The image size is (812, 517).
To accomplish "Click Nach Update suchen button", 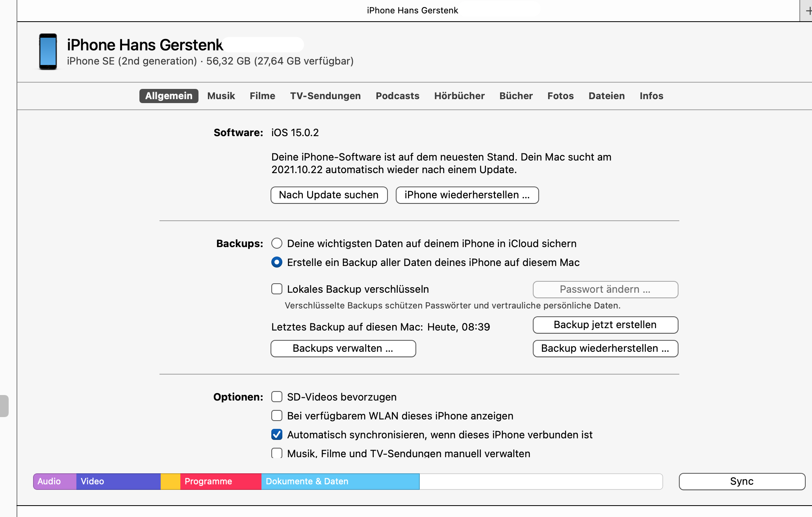I will 329,195.
